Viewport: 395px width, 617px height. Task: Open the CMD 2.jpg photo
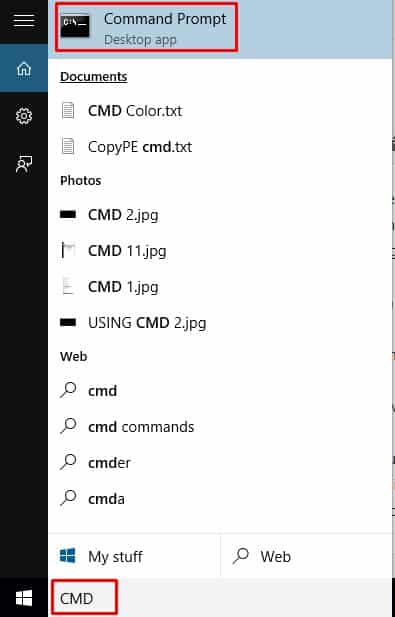click(220, 215)
